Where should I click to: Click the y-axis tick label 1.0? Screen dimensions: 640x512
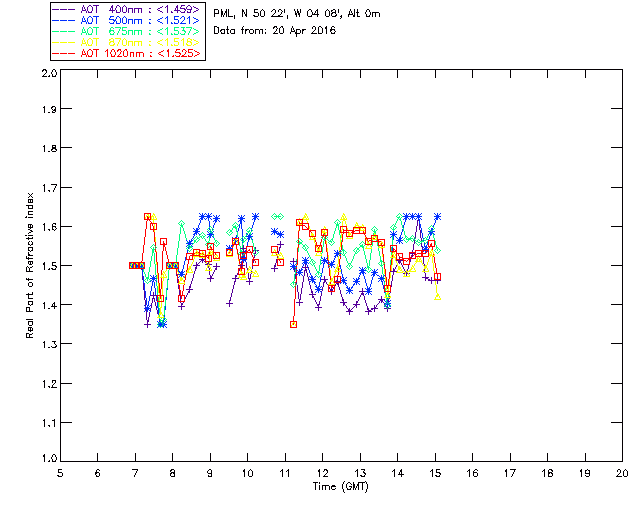pyautogui.click(x=49, y=458)
